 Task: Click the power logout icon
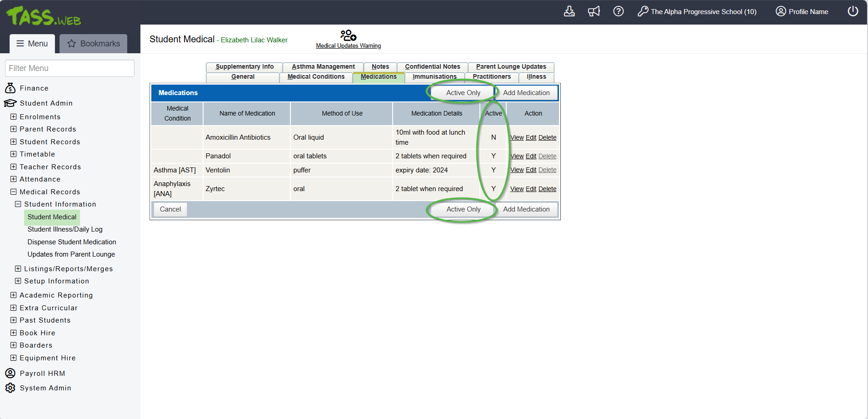tap(853, 11)
